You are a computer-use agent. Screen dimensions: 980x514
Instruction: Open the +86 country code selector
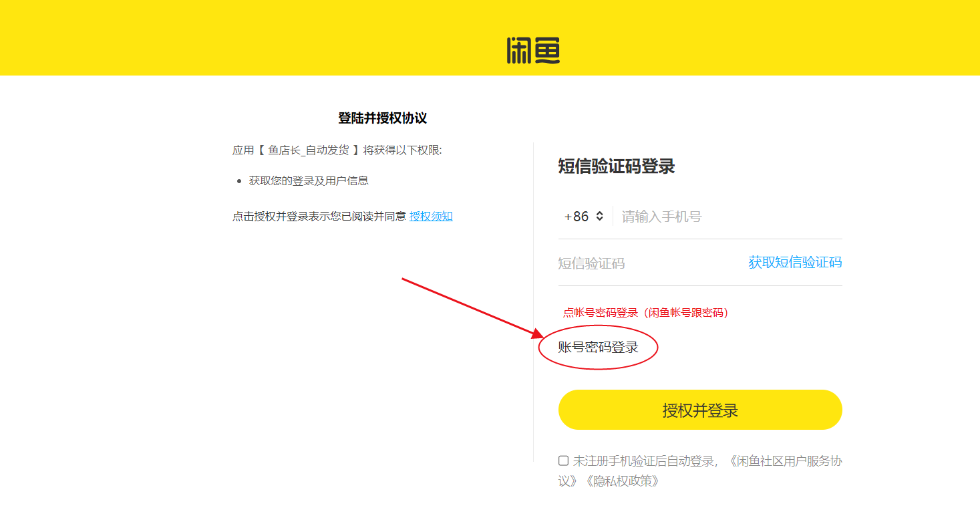pyautogui.click(x=584, y=217)
